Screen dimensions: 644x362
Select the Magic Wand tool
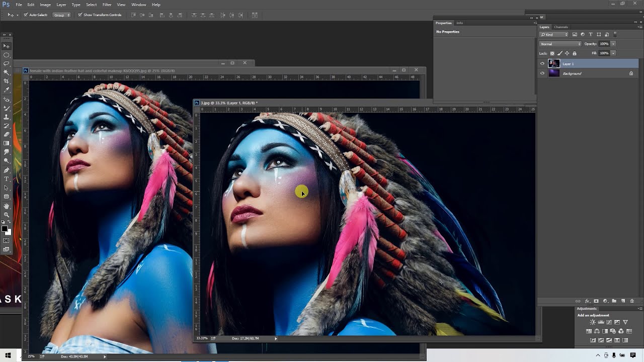point(7,71)
